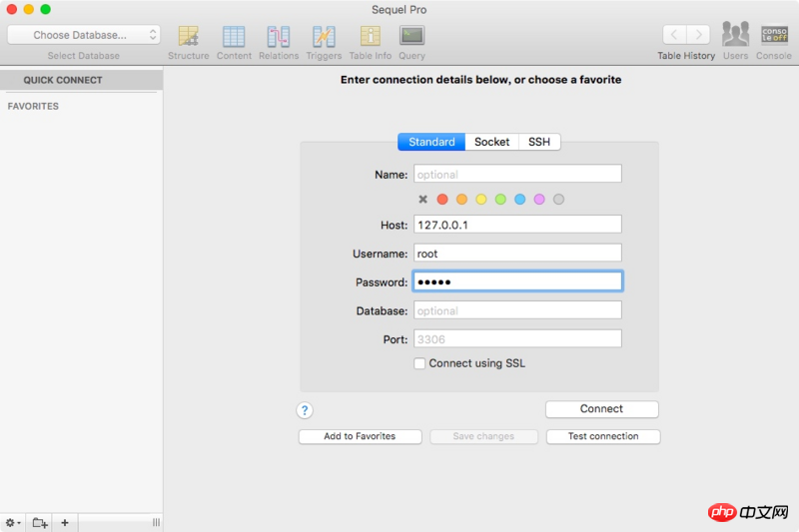The image size is (799, 532).
Task: Focus the Database input field
Action: click(517, 310)
